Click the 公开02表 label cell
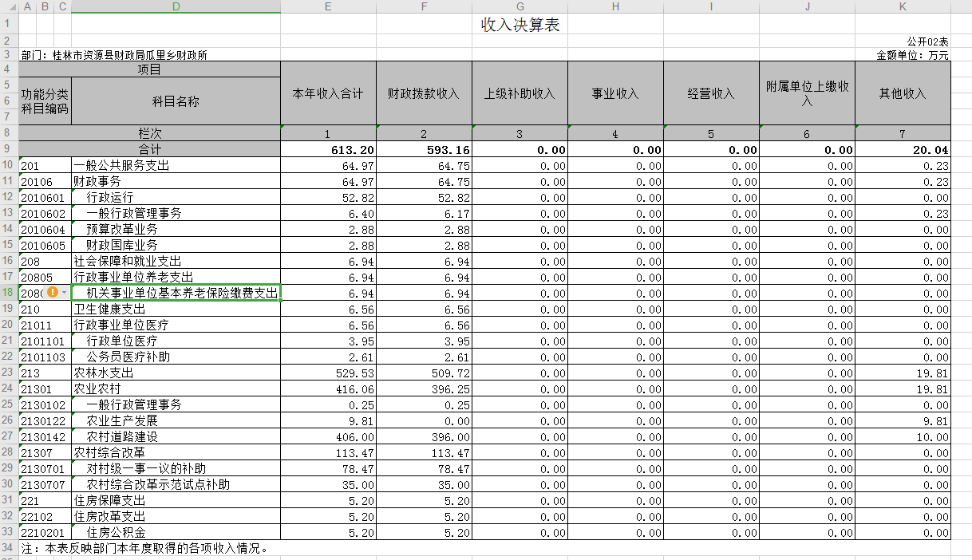This screenshot has height=560, width=972. tap(927, 41)
